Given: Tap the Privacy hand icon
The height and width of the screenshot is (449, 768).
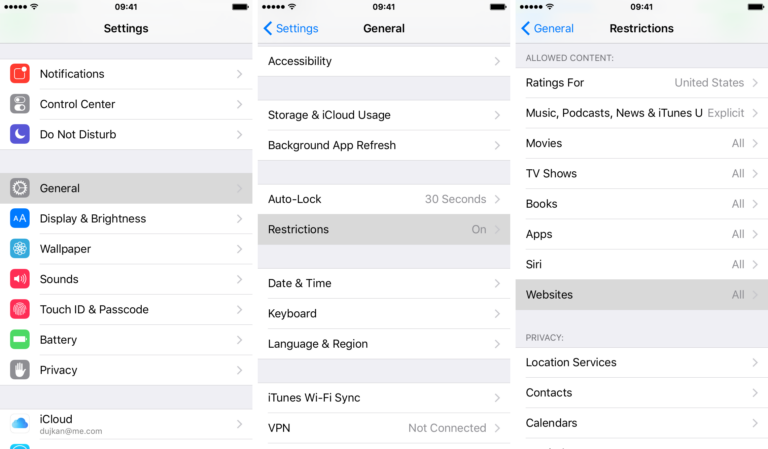Looking at the screenshot, I should [x=20, y=370].
